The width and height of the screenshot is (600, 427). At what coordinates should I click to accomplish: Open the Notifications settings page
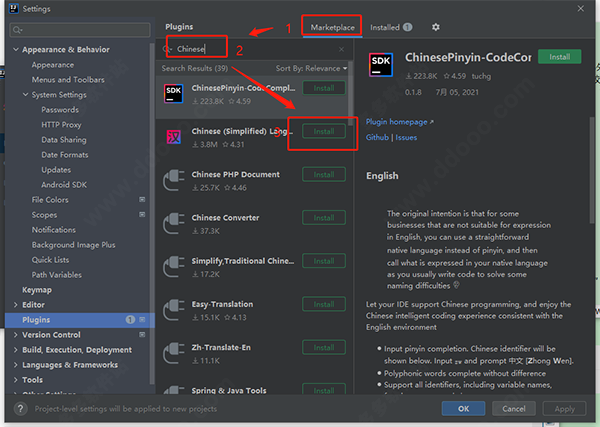[54, 230]
